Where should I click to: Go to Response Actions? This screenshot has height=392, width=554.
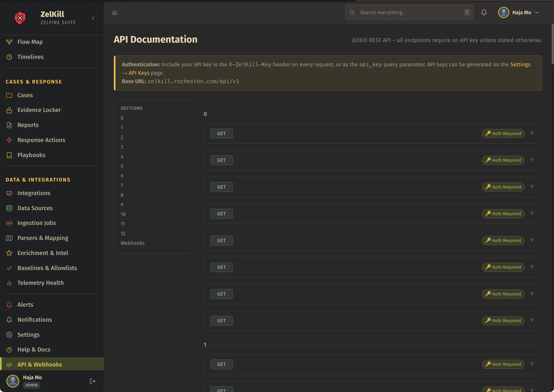coord(41,140)
